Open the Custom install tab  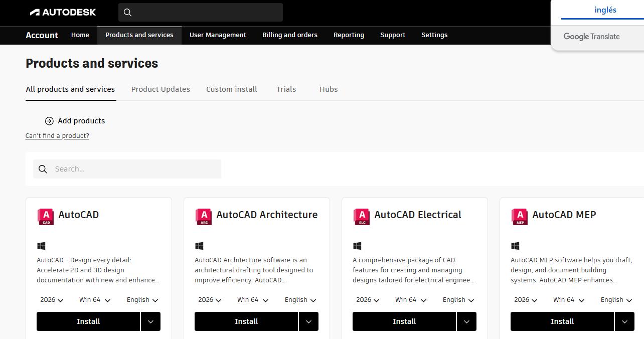click(231, 89)
